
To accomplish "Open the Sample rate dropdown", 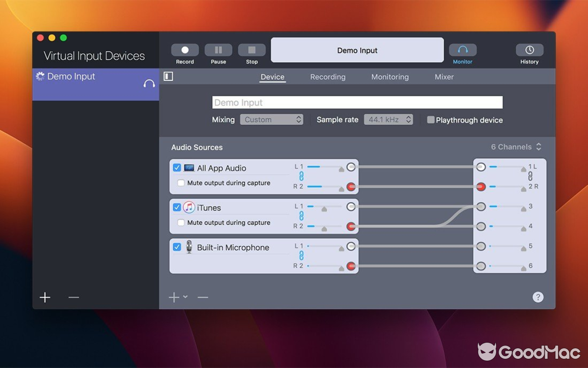I will pos(389,119).
